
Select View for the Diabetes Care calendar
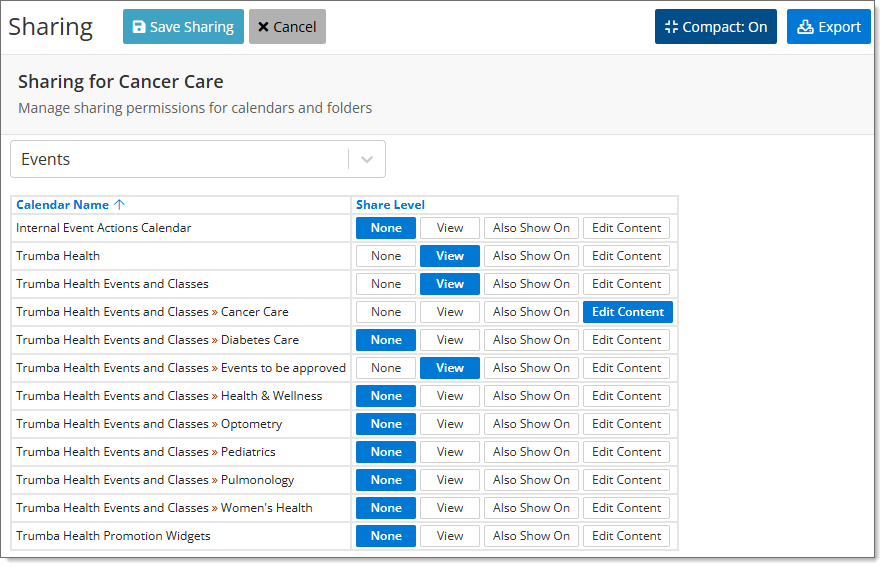450,340
